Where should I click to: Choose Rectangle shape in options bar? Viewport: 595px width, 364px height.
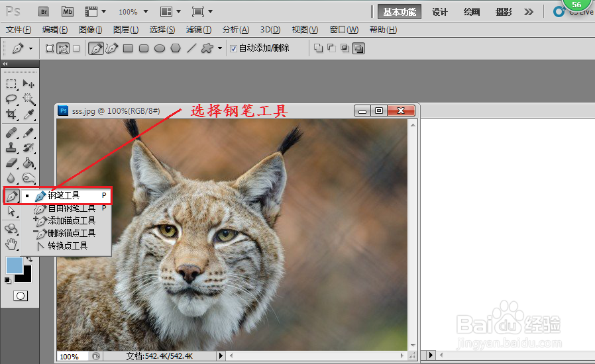tap(128, 48)
